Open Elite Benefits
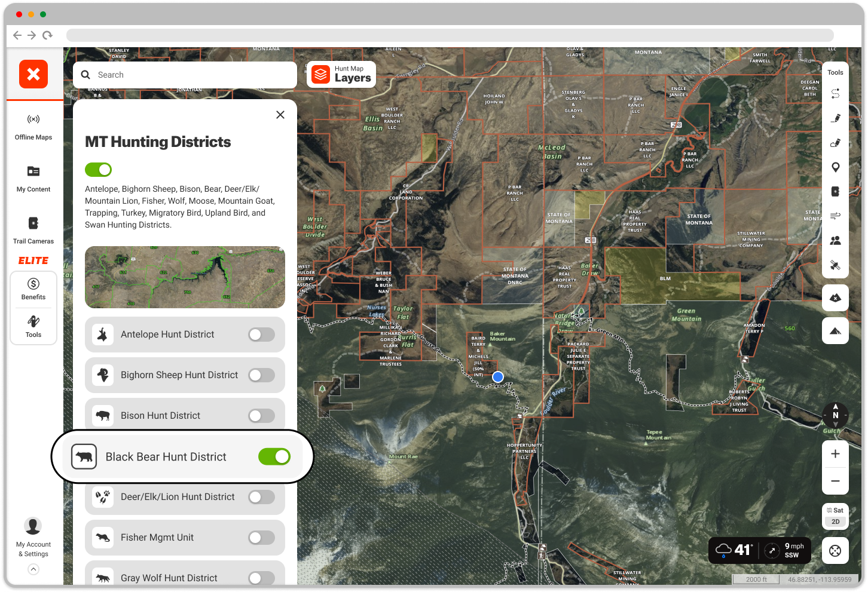The height and width of the screenshot is (592, 868). pos(33,289)
